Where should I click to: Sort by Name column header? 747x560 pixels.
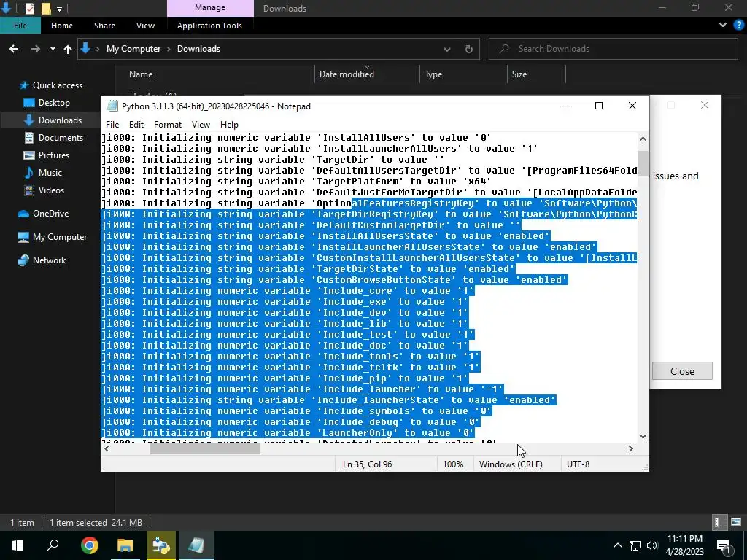141,74
